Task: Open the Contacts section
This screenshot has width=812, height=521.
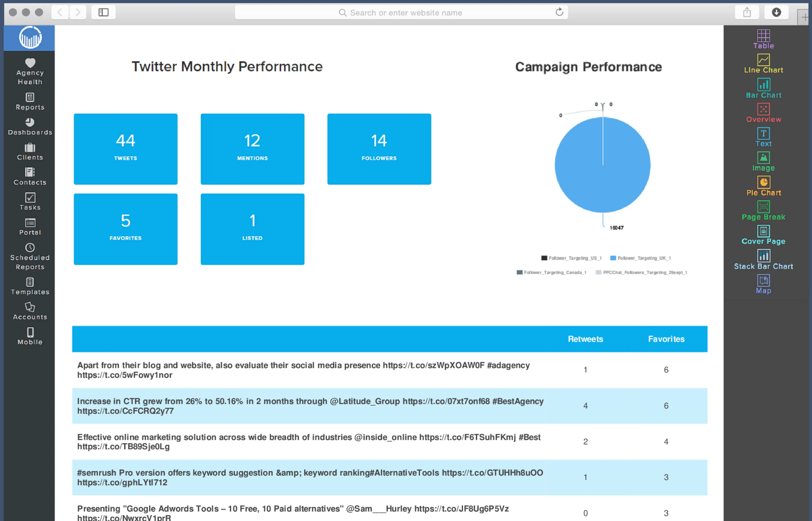Action: [30, 176]
